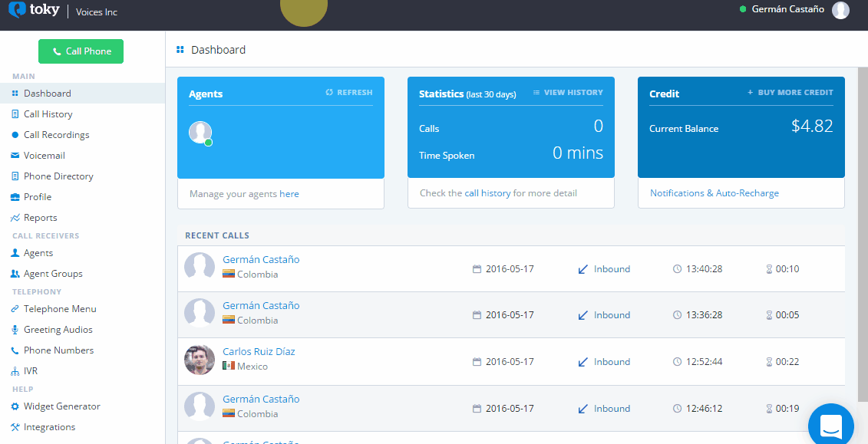Click the 'call history' link under Statistics
The image size is (868, 444).
487,193
